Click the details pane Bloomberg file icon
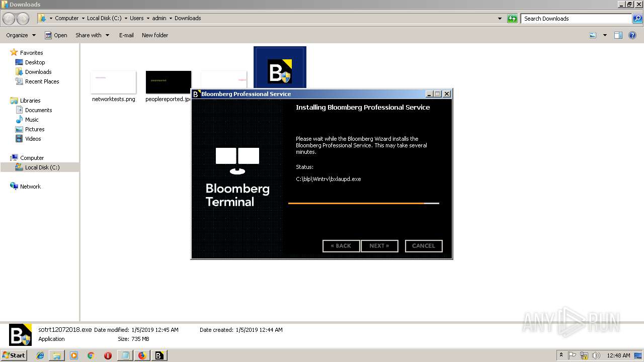 click(x=21, y=335)
